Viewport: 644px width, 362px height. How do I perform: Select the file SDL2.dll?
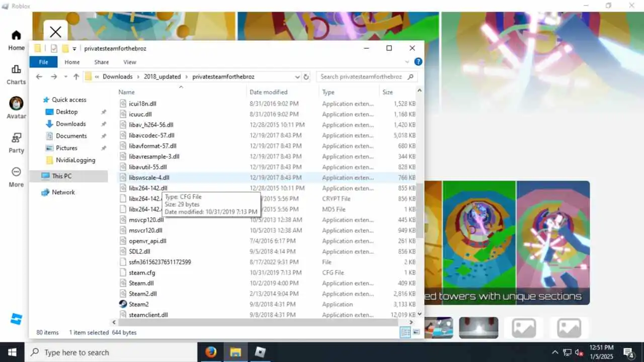pos(139,251)
